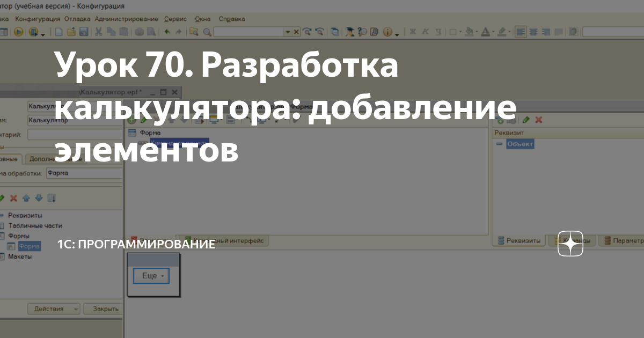Screen dimensions: 644x338
Task: Click the Еще button on form preview
Action: [151, 276]
